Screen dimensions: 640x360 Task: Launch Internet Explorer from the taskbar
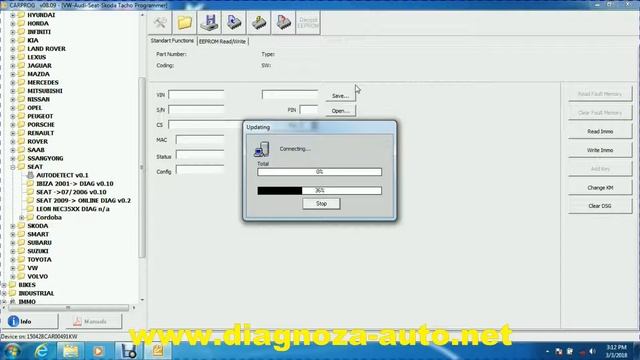click(41, 351)
